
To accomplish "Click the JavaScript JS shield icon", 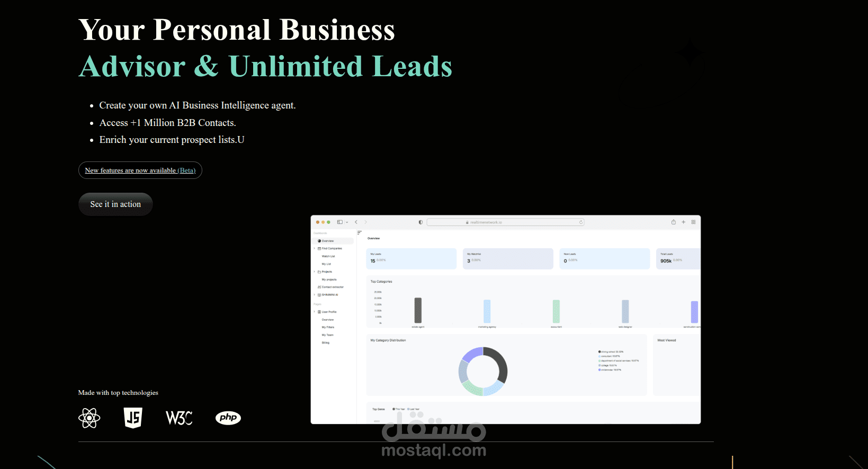I will [x=133, y=418].
